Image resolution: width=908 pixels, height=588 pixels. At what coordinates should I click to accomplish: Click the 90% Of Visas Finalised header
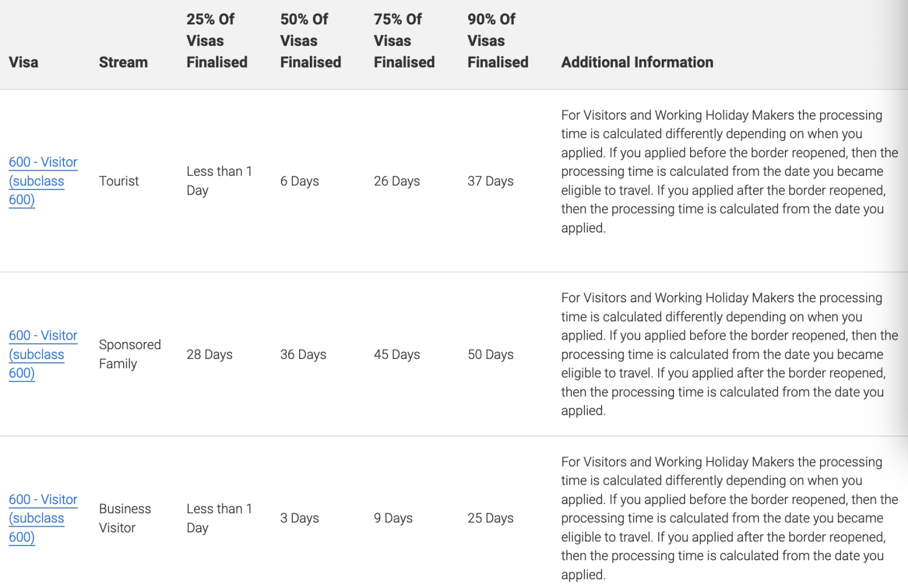coord(498,41)
